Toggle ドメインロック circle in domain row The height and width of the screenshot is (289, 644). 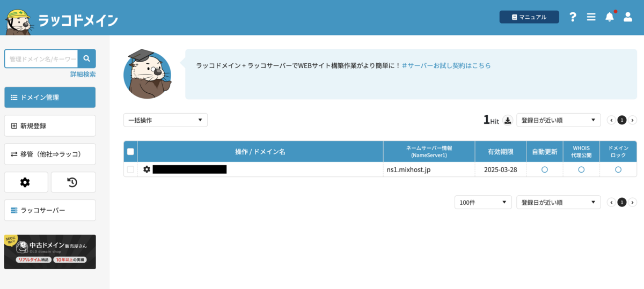coord(618,169)
